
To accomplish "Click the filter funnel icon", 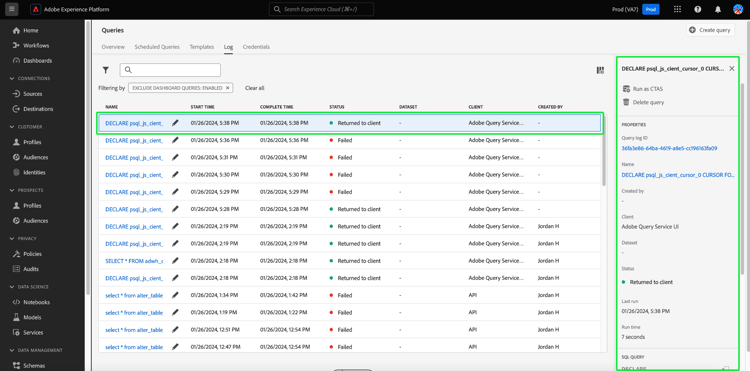I will point(106,70).
